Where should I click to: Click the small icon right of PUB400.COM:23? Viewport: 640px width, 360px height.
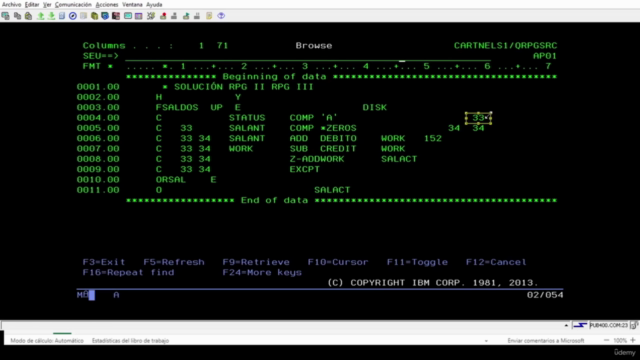pyautogui.click(x=634, y=325)
